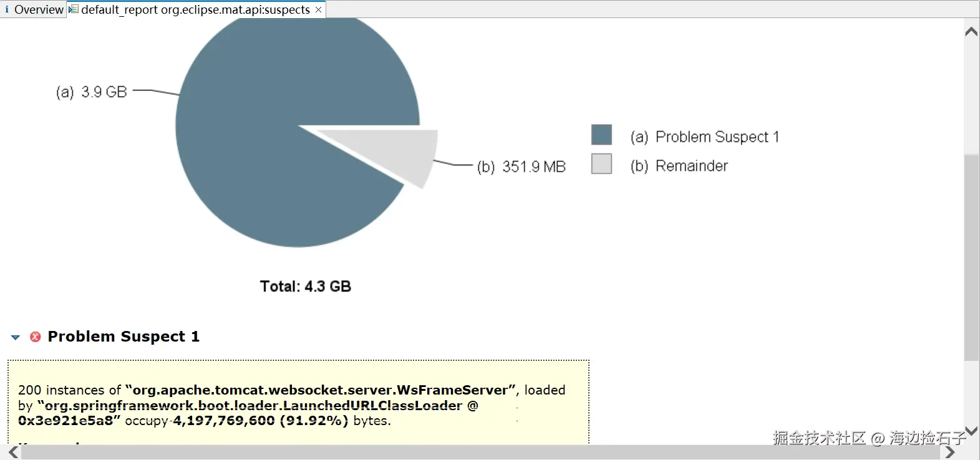Click the left arrow of the horizontal scrollbar
Screen dimensions: 980x460
[13, 453]
